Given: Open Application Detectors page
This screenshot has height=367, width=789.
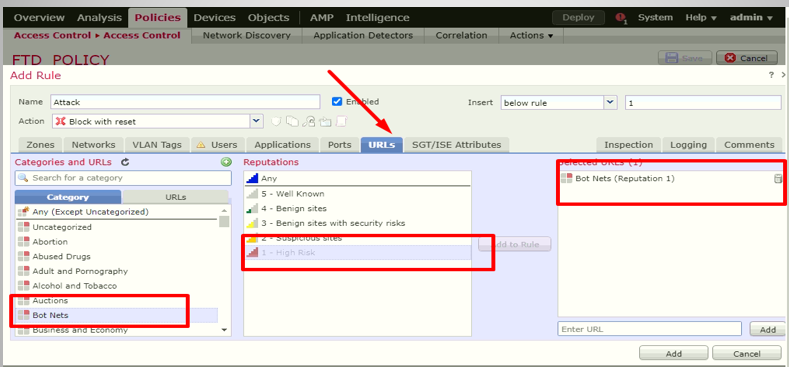Looking at the screenshot, I should (363, 35).
